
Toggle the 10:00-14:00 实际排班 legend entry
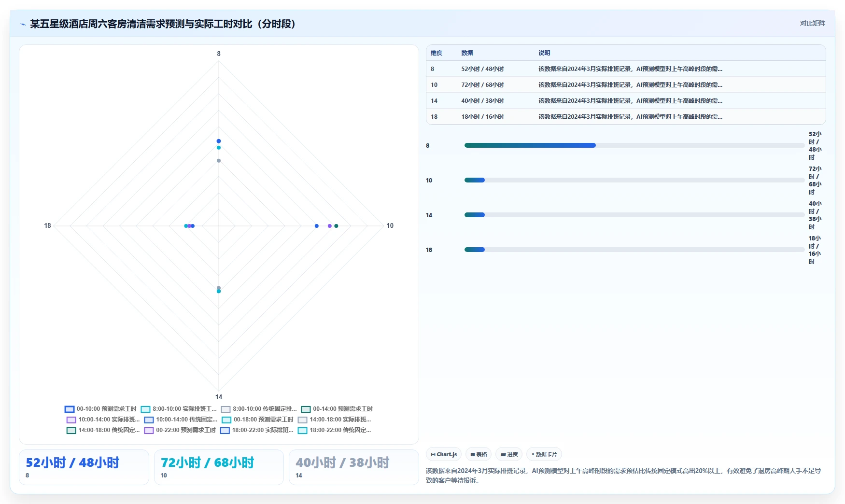coord(103,420)
